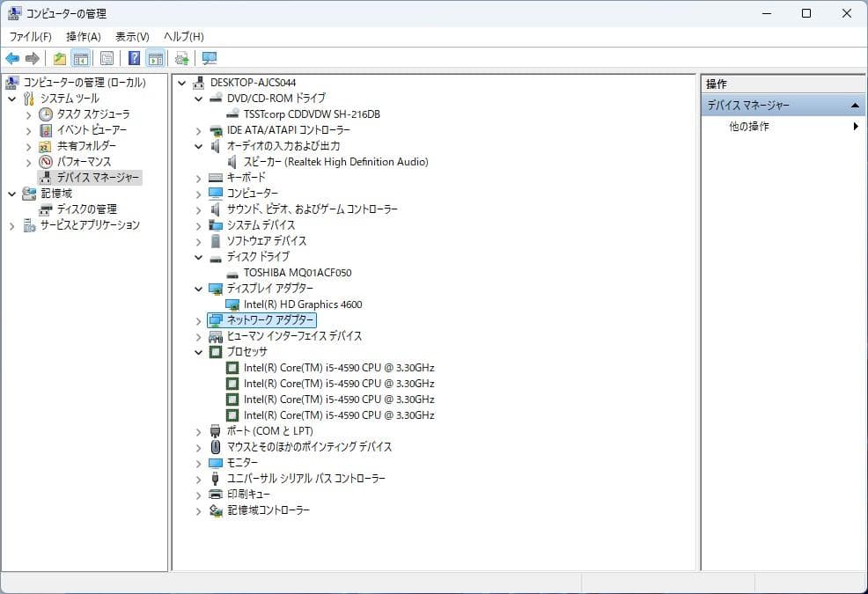Click the scan for hardware changes icon
Screen dimensions: 868x594
(180, 58)
